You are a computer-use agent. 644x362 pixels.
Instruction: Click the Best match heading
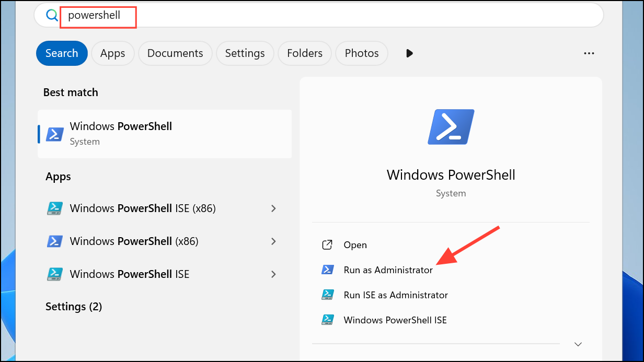coord(71,92)
